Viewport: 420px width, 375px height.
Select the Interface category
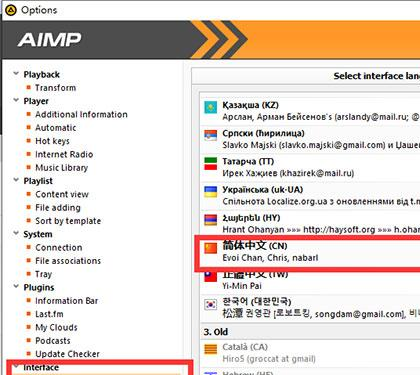pos(41,367)
